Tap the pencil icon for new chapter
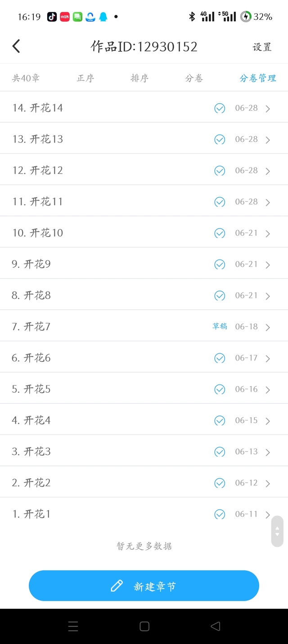Screen dimensions: 288x644 tap(117, 586)
